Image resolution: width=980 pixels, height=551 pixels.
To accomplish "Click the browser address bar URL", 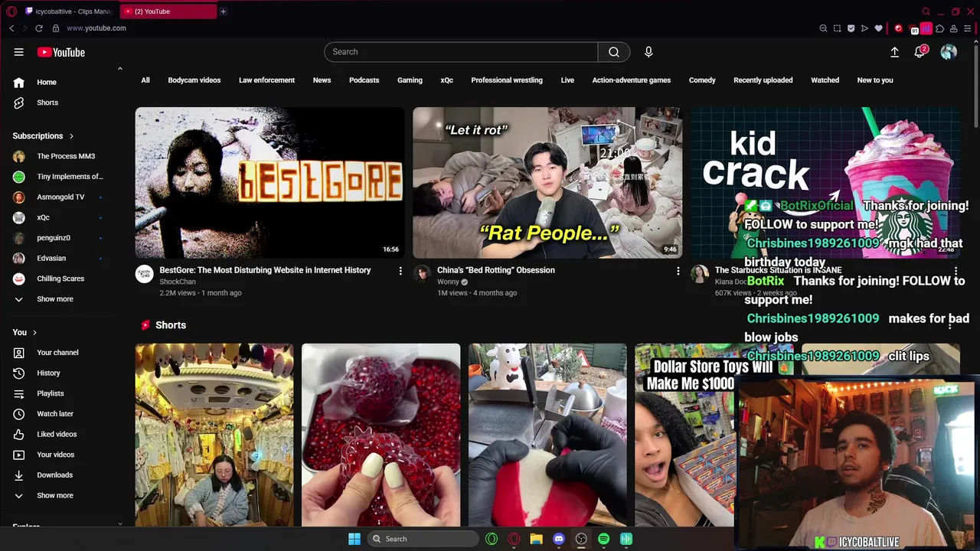I will pos(96,28).
